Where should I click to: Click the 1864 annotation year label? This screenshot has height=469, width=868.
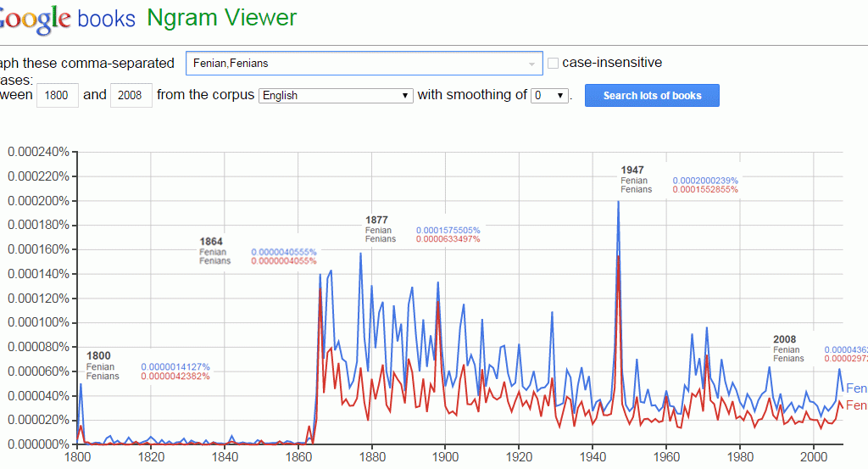[211, 242]
